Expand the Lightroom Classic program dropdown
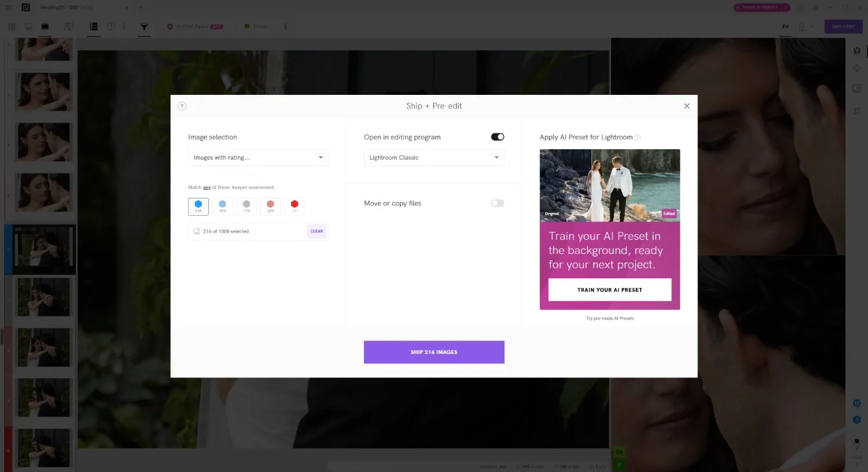The height and width of the screenshot is (472, 868). point(434,157)
